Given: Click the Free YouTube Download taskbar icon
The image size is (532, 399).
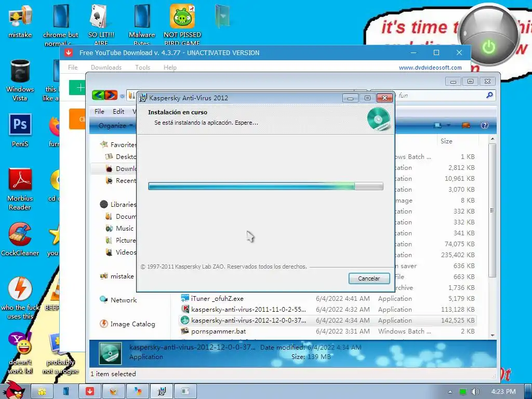Looking at the screenshot, I should 89,391.
